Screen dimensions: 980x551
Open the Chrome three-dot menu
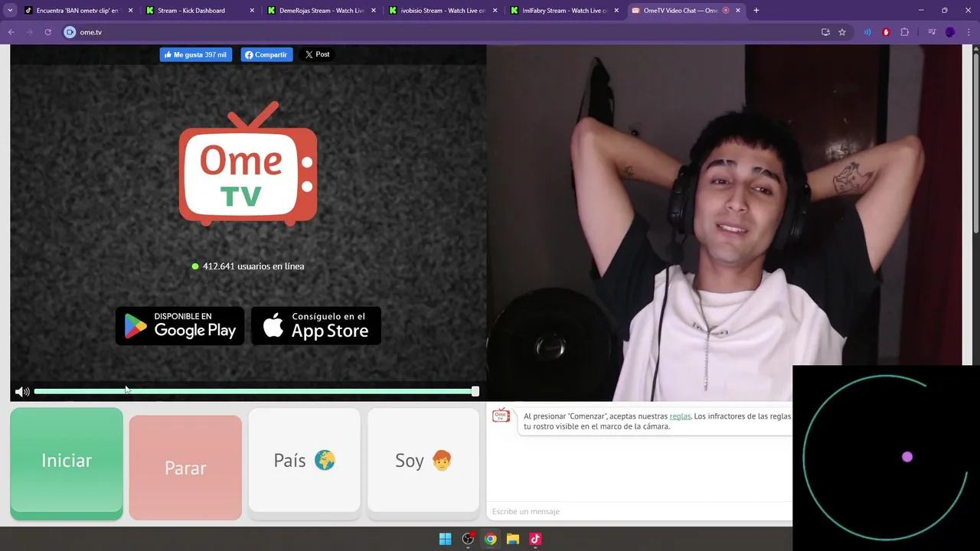pyautogui.click(x=969, y=32)
